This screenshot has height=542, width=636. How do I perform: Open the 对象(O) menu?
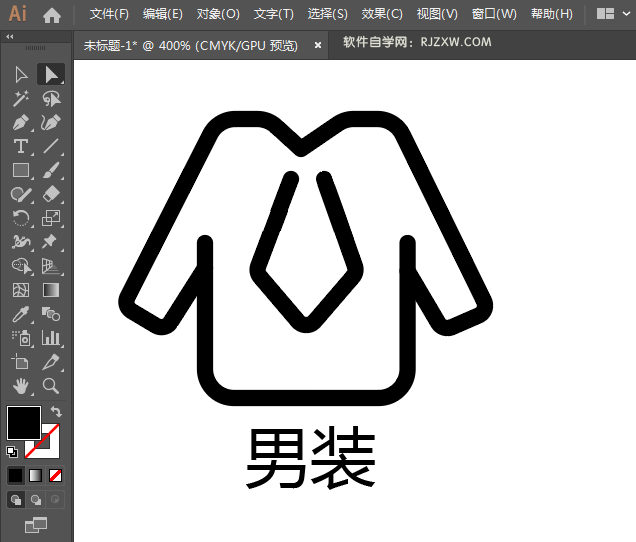pos(218,14)
